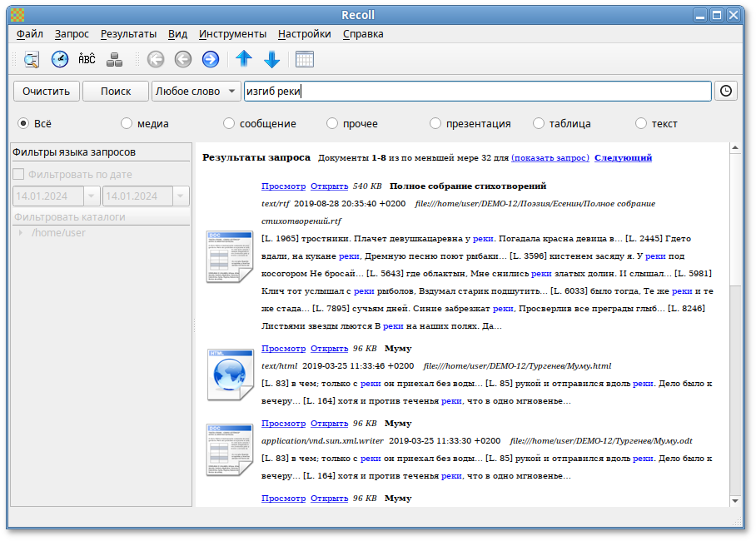Select the медиа category filter
Image resolution: width=756 pixels, height=541 pixels.
126,122
